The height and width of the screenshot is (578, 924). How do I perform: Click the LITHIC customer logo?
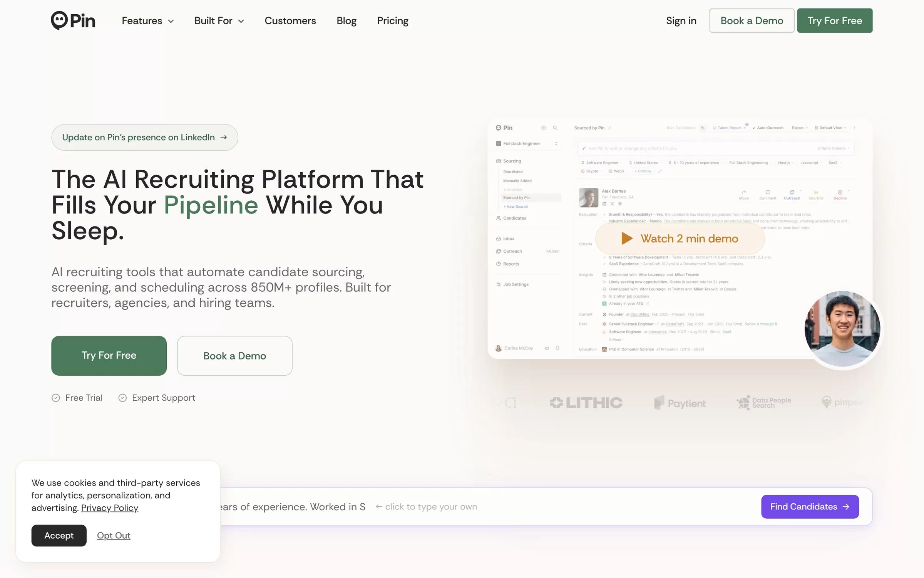click(x=586, y=403)
